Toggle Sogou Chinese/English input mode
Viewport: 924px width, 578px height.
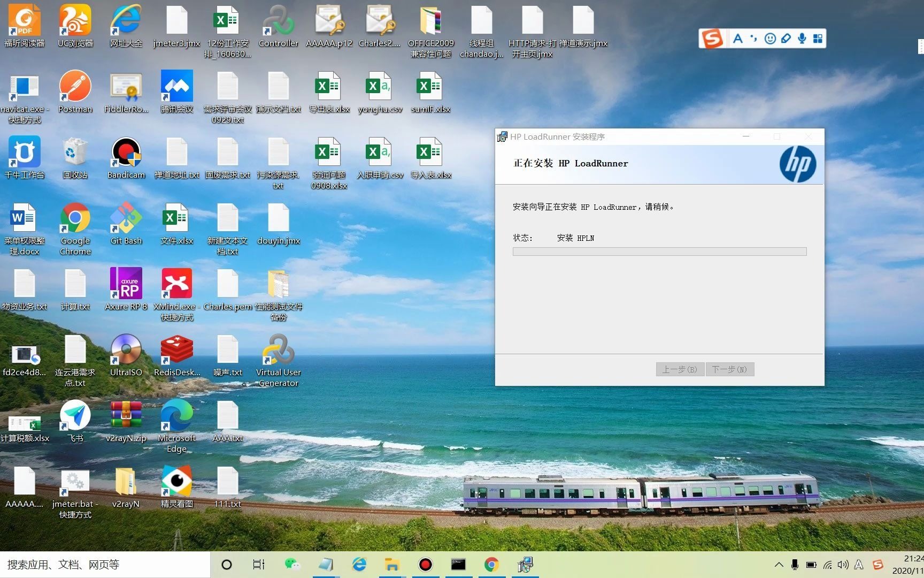737,39
